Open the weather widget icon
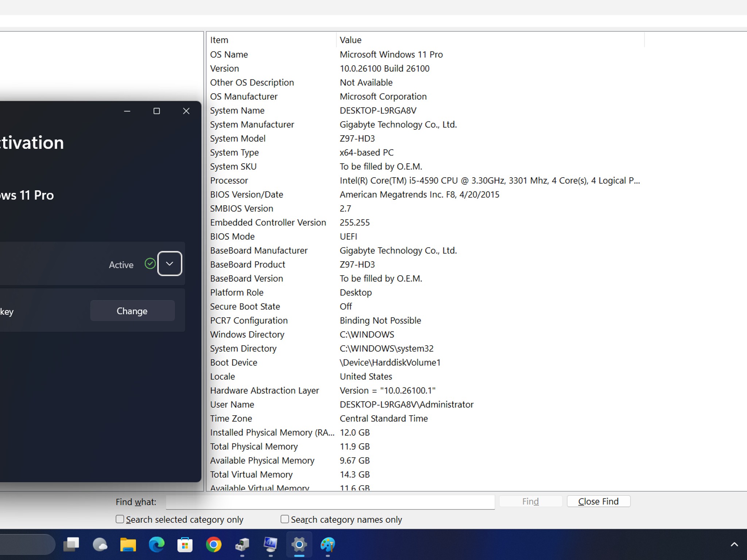The image size is (747, 560). (100, 545)
